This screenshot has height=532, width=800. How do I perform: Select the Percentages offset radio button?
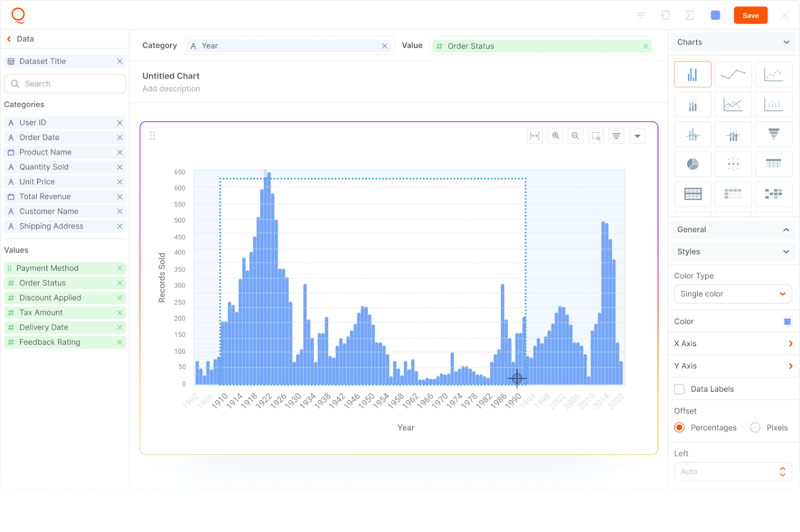coord(679,428)
